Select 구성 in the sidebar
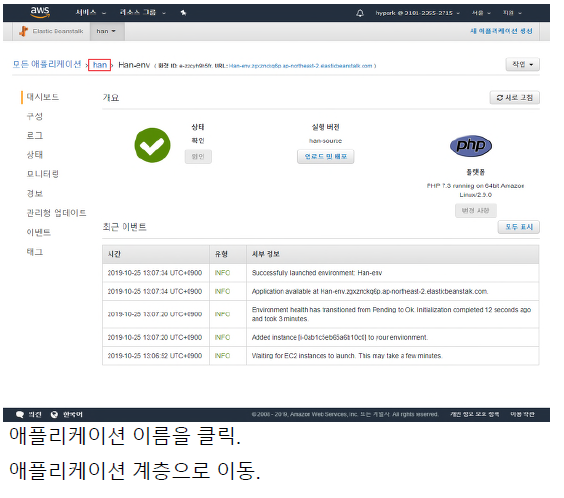Screen dimensions: 564x498 [x=35, y=116]
